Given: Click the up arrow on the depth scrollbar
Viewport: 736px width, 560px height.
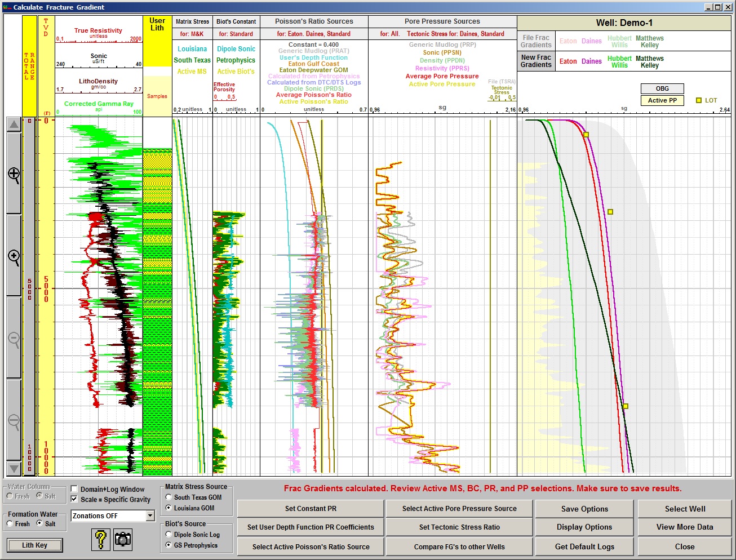Looking at the screenshot, I should (13, 123).
